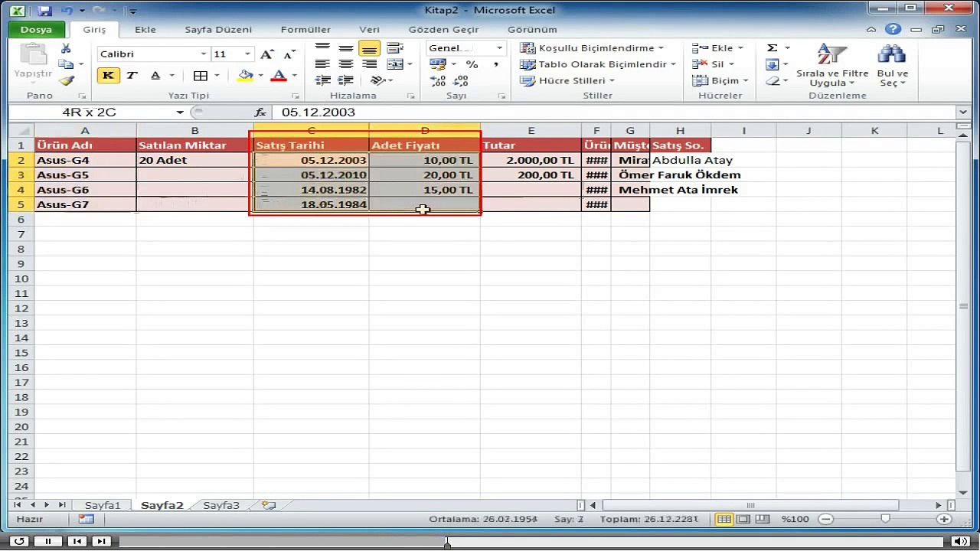Activate the Format Painter brush

66,80
